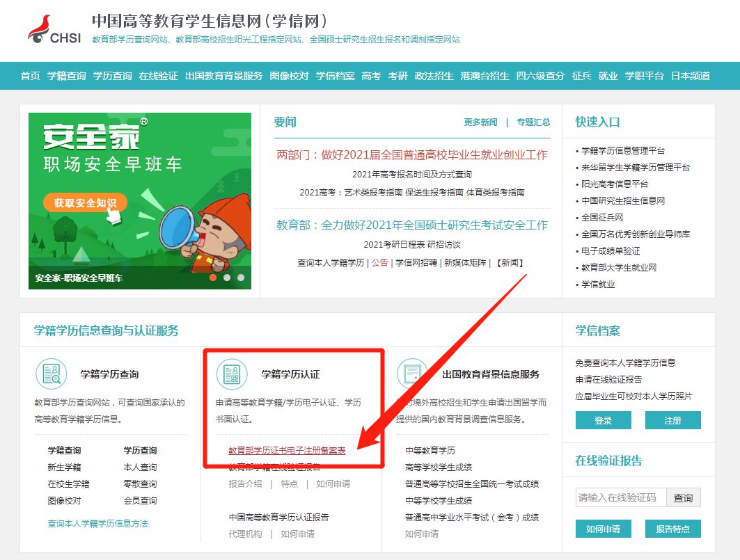This screenshot has height=560, width=740.
Task: Click the 学籍学历查询 document-search icon
Action: 52,374
